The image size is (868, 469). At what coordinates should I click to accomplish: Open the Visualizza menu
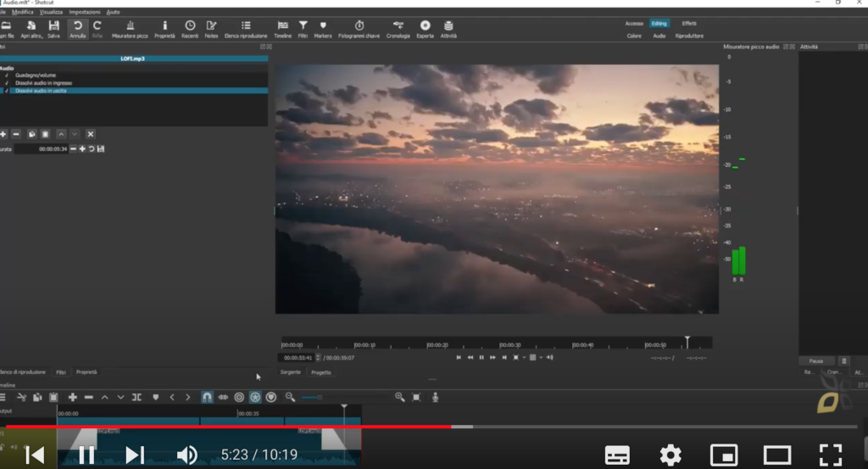51,12
